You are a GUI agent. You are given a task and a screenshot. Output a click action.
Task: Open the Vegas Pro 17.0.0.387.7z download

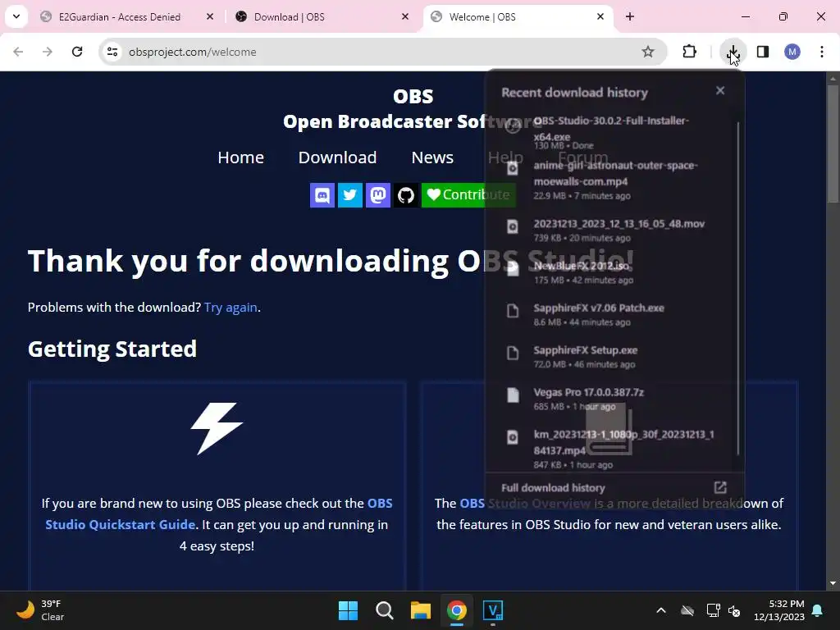coord(612,399)
